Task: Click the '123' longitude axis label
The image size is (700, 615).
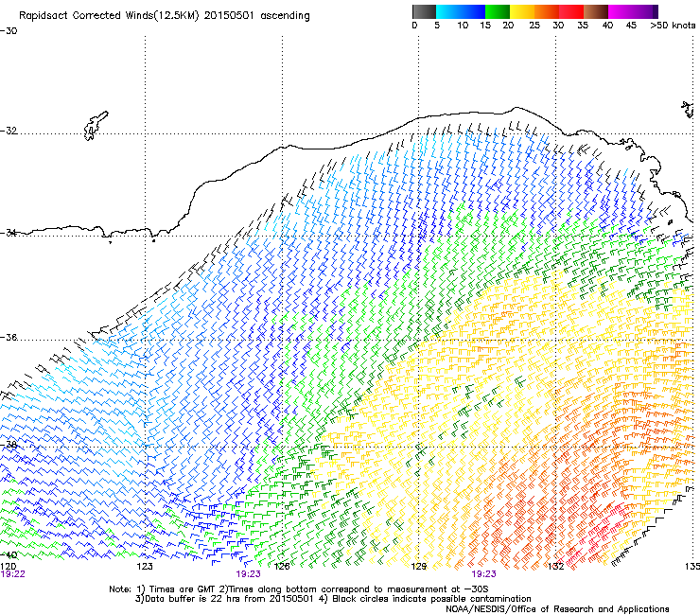Action: 145,567
